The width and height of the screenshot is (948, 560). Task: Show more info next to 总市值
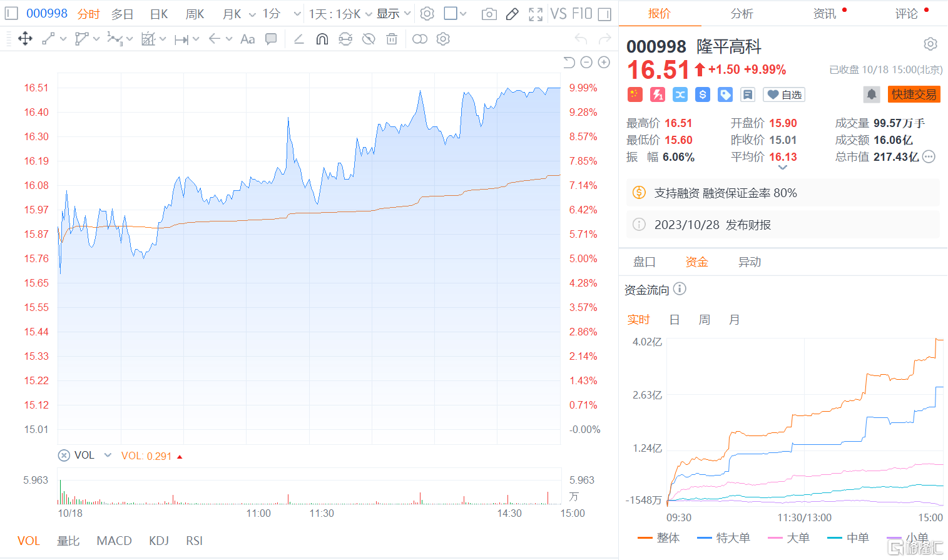coord(929,157)
